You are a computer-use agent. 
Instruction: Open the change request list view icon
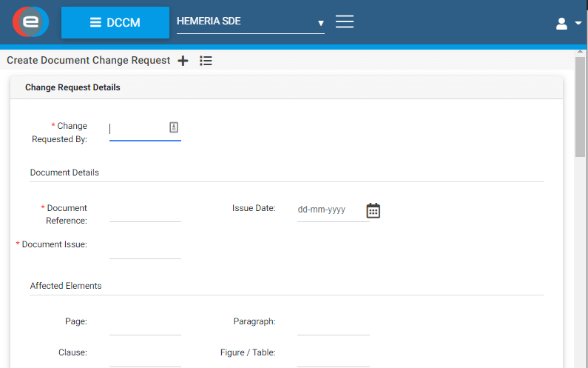click(206, 61)
